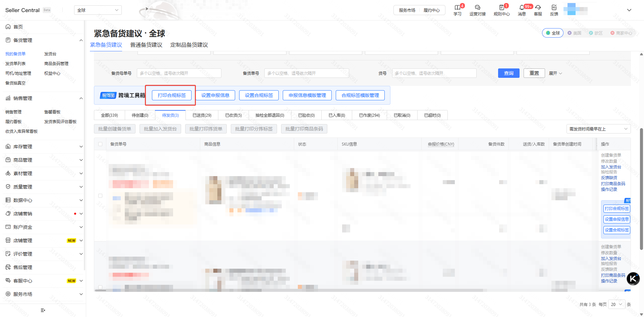Open 服务市场 in the top bar

coord(407,10)
